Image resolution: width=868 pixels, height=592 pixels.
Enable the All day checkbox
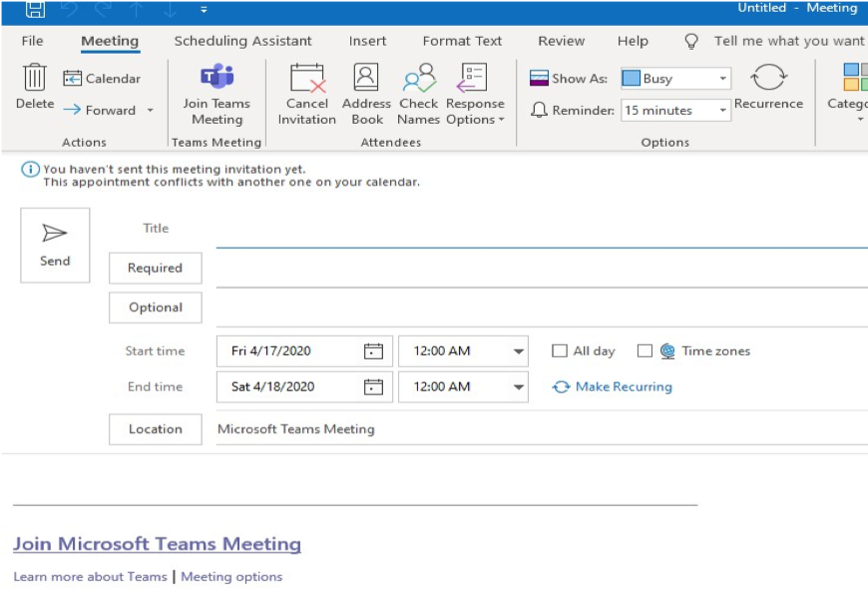[560, 351]
